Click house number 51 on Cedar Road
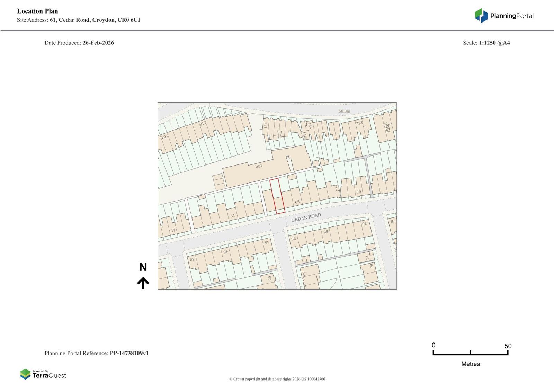 (233, 216)
